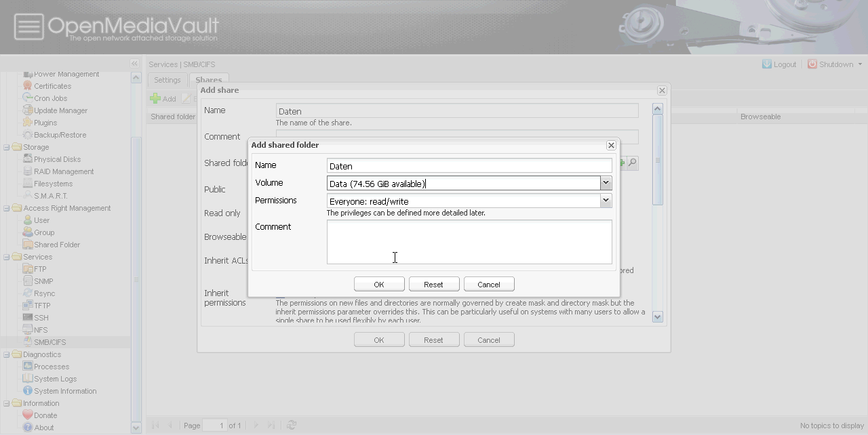868x435 pixels.
Task: Click the Logout icon in header
Action: [x=767, y=64]
